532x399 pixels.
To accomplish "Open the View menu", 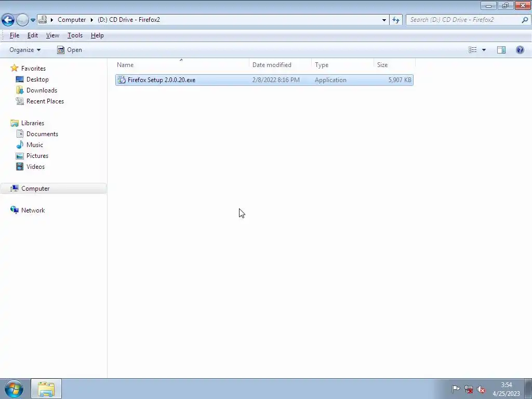I will click(x=52, y=35).
